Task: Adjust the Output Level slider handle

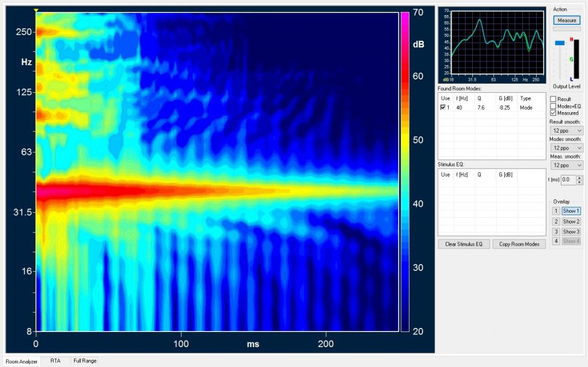Action: (x=560, y=43)
